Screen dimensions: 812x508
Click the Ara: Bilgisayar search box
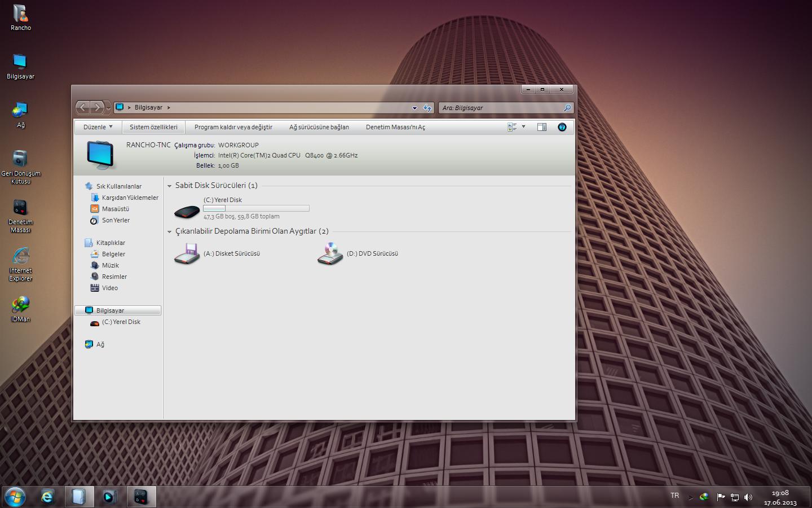pos(501,108)
